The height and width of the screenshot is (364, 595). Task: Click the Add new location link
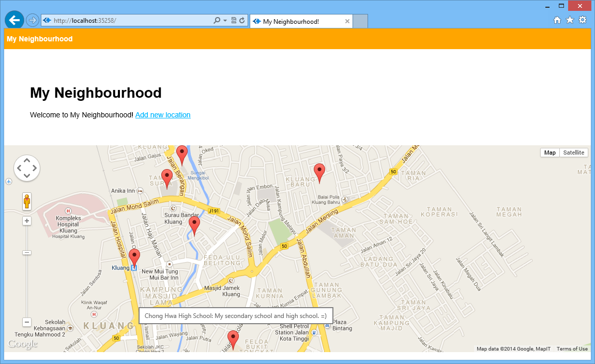[x=163, y=115]
